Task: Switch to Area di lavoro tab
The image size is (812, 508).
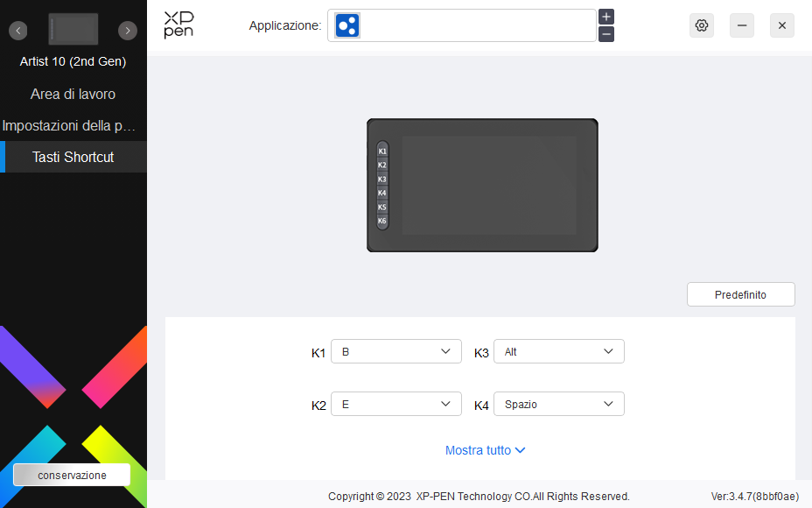Action: (73, 94)
